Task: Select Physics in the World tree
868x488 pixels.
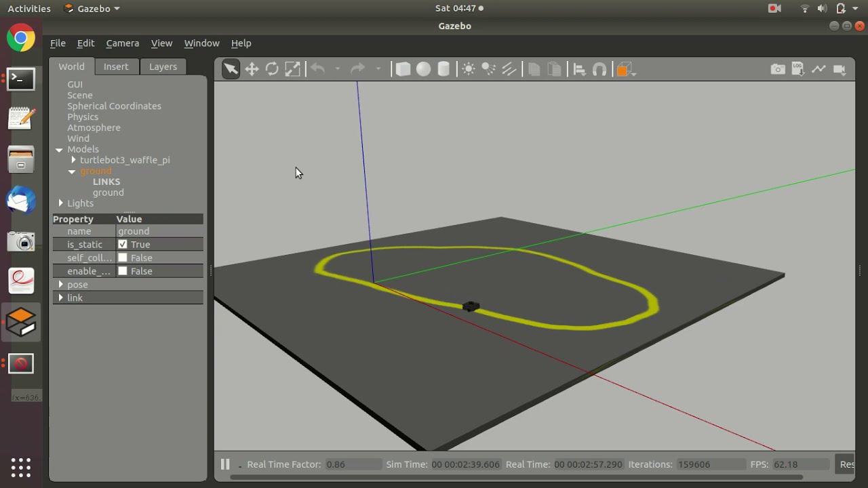Action: point(83,117)
